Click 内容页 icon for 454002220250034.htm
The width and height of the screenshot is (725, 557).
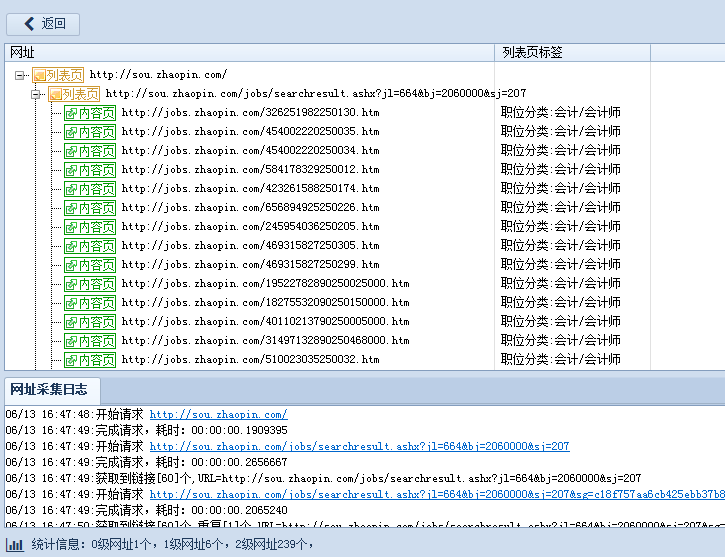point(90,151)
